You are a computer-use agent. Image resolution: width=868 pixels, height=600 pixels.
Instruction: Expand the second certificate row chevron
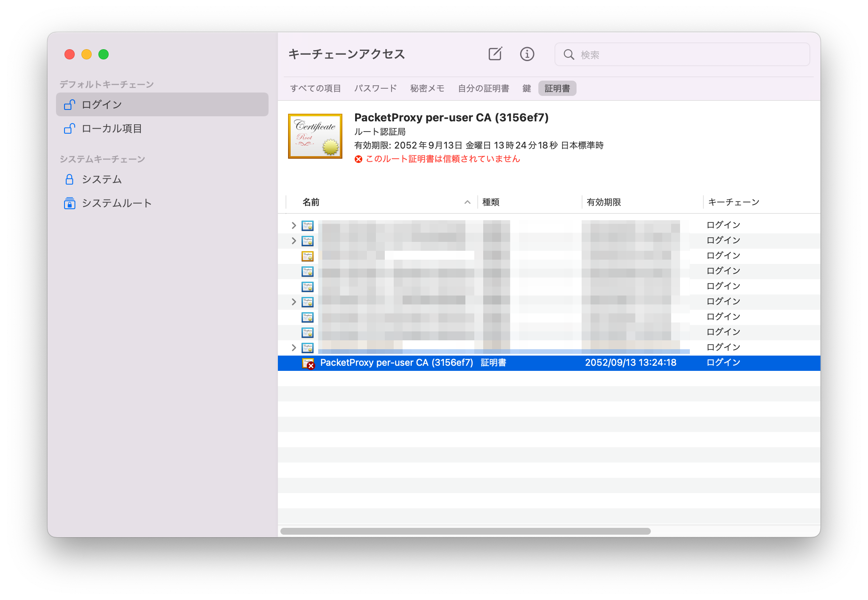point(294,241)
